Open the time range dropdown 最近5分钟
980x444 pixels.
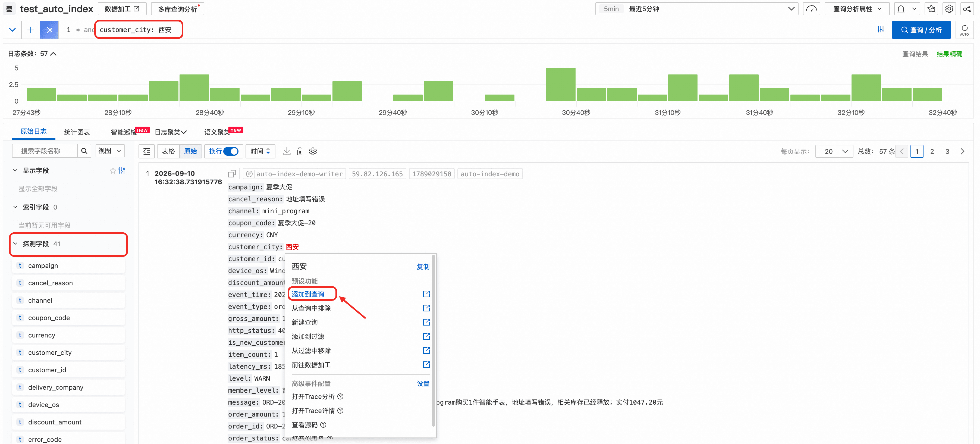(697, 9)
